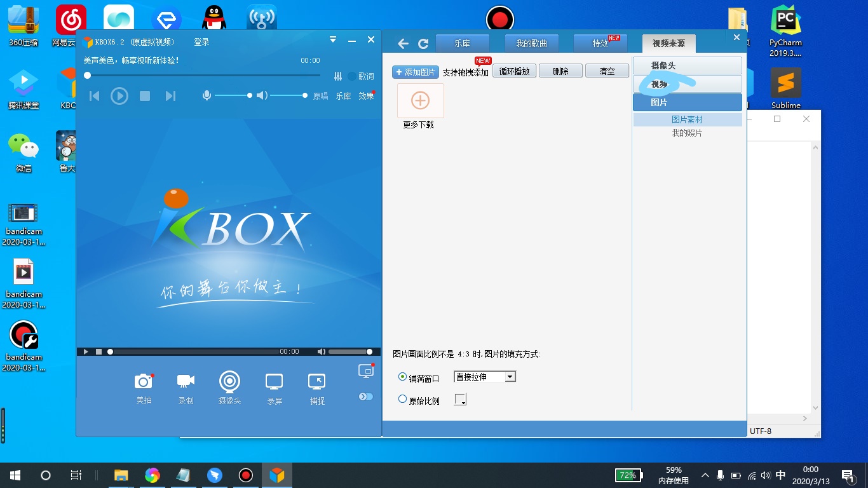Expand the dropdown next to 原始比例

click(x=461, y=400)
